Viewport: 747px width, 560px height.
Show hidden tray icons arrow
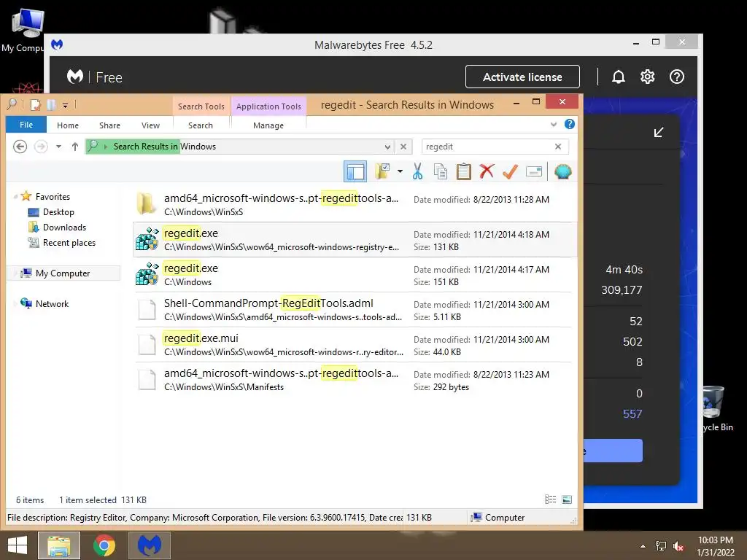tap(643, 546)
